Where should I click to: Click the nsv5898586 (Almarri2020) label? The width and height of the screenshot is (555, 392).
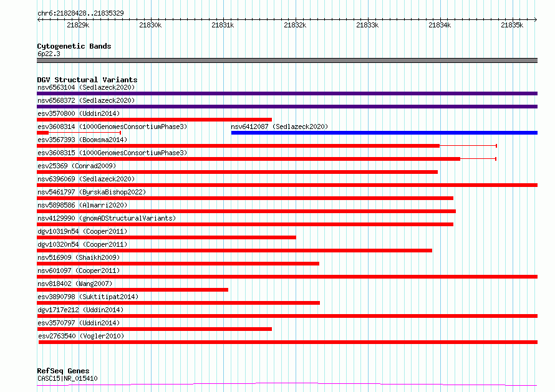[x=82, y=205]
